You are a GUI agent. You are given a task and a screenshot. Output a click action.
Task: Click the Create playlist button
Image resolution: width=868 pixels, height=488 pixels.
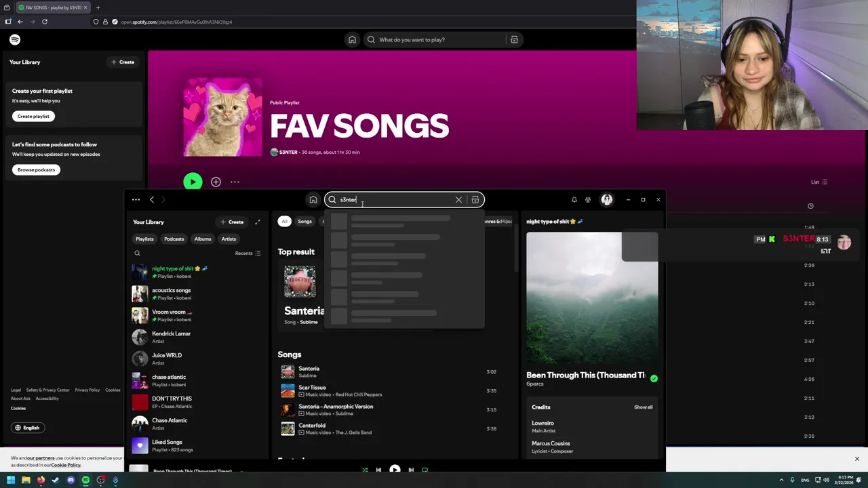coord(33,116)
